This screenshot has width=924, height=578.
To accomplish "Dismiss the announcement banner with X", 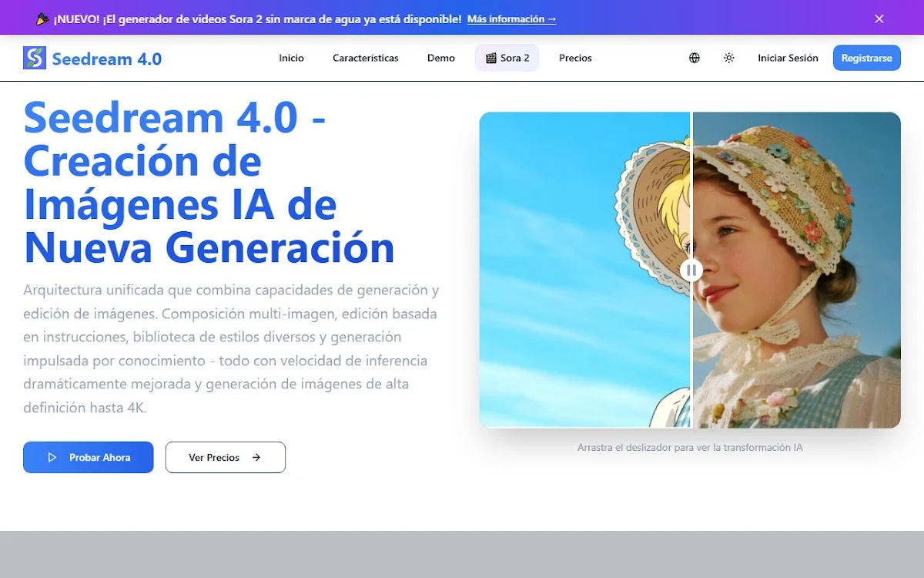I will click(x=879, y=18).
